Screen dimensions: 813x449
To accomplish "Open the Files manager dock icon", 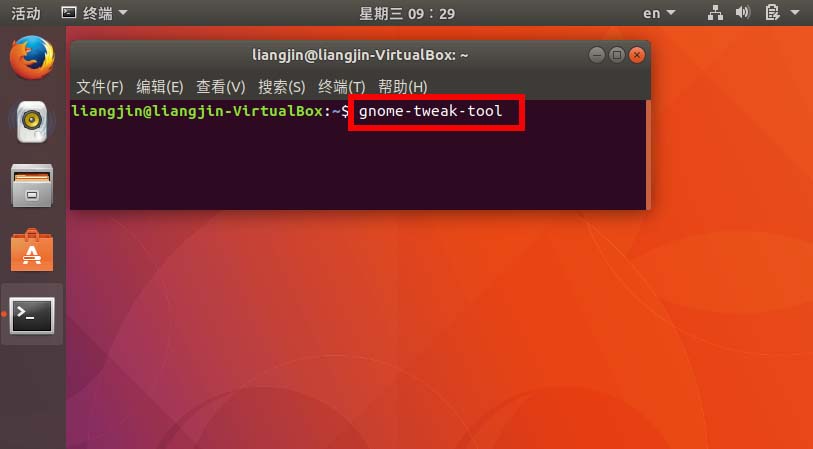I will (32, 186).
